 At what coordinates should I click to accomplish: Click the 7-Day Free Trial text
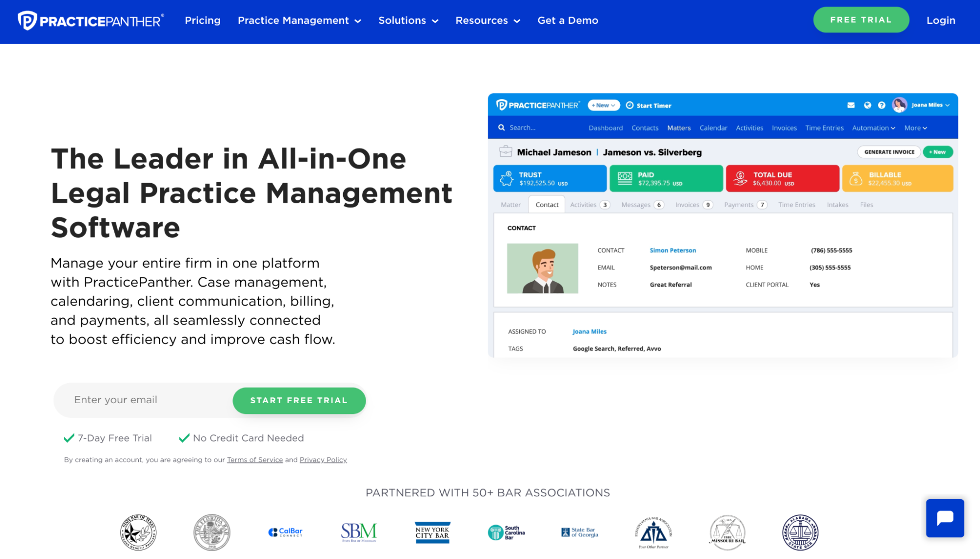(x=115, y=438)
